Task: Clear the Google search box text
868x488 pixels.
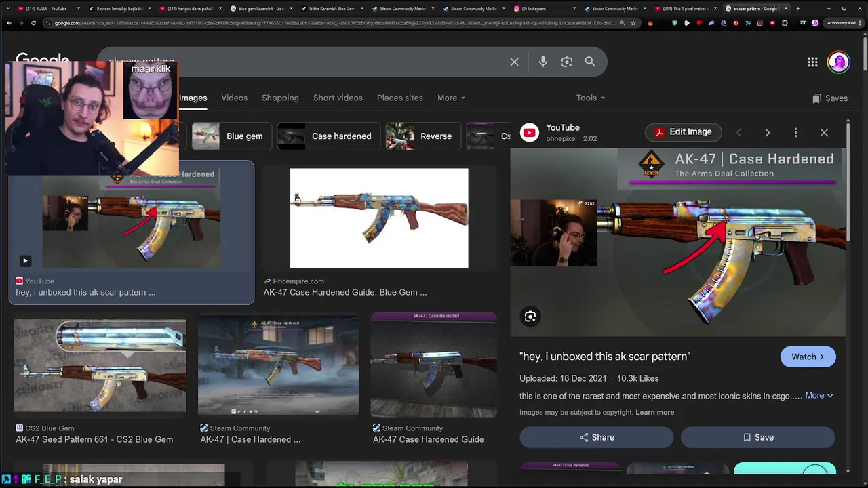Action: (514, 62)
